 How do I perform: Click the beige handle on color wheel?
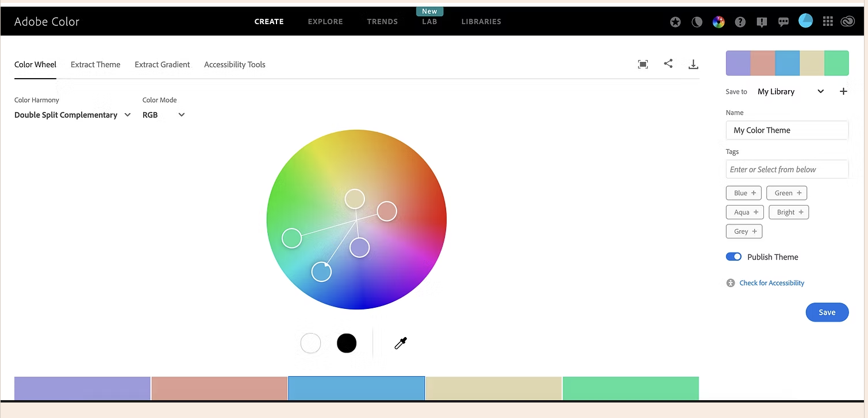click(x=355, y=199)
